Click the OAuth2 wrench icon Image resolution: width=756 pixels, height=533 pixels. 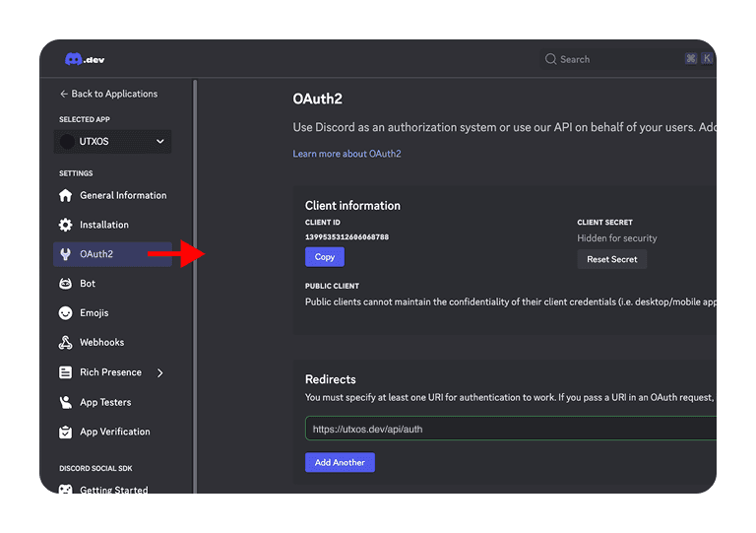[66, 254]
